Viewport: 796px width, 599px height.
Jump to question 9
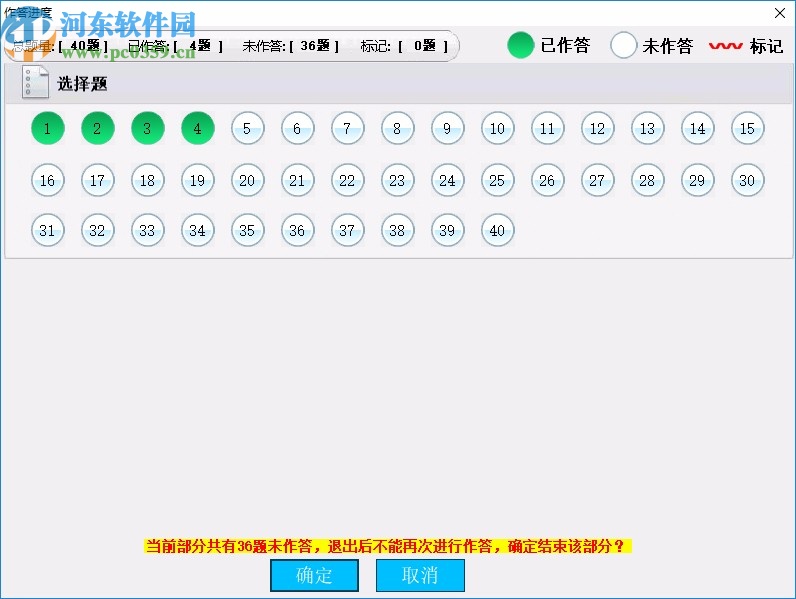448,128
